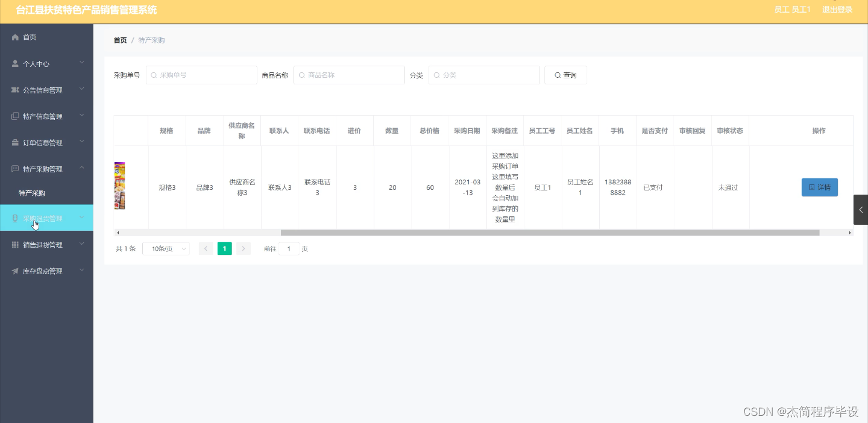Click the 共 1 条 total count text
The height and width of the screenshot is (423, 868).
tap(125, 249)
